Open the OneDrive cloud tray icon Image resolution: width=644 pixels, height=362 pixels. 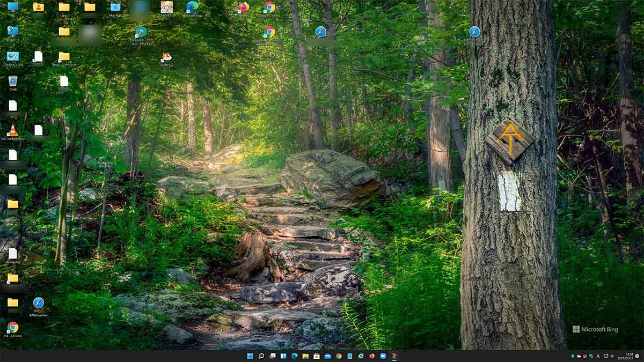coord(579,356)
